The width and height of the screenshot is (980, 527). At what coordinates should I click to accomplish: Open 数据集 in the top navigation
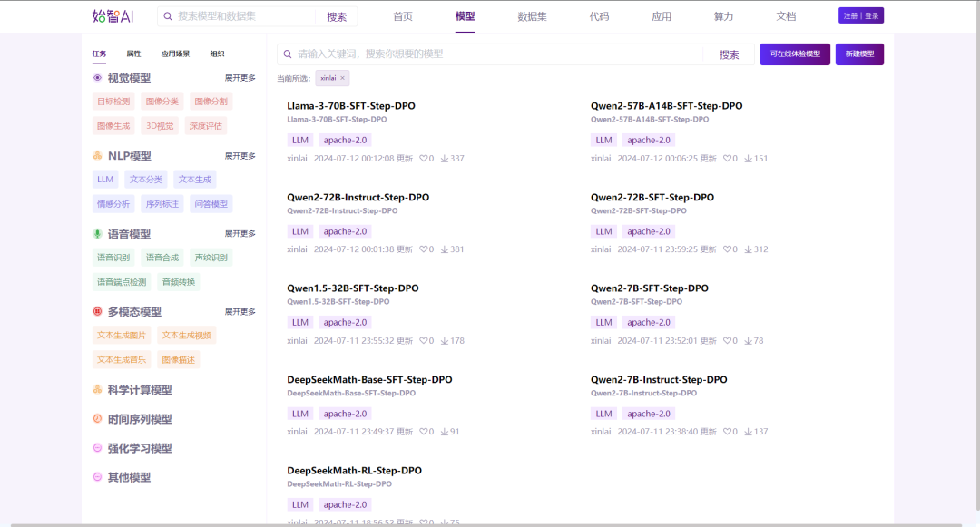pyautogui.click(x=533, y=17)
